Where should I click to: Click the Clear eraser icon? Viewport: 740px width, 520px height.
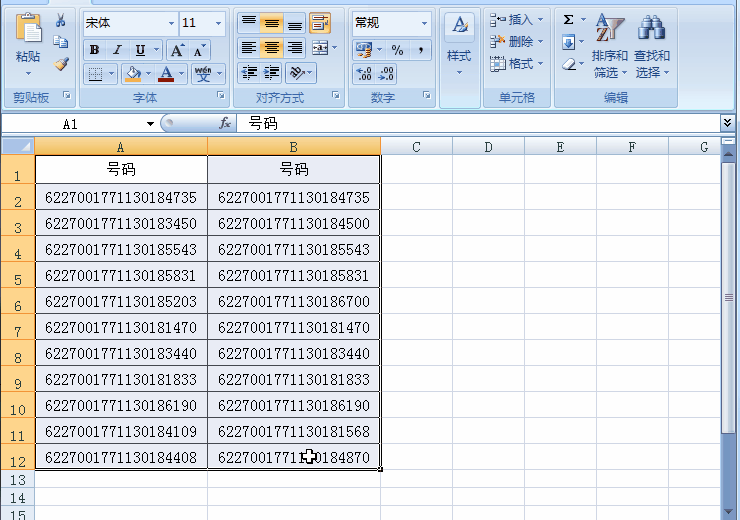(570, 64)
